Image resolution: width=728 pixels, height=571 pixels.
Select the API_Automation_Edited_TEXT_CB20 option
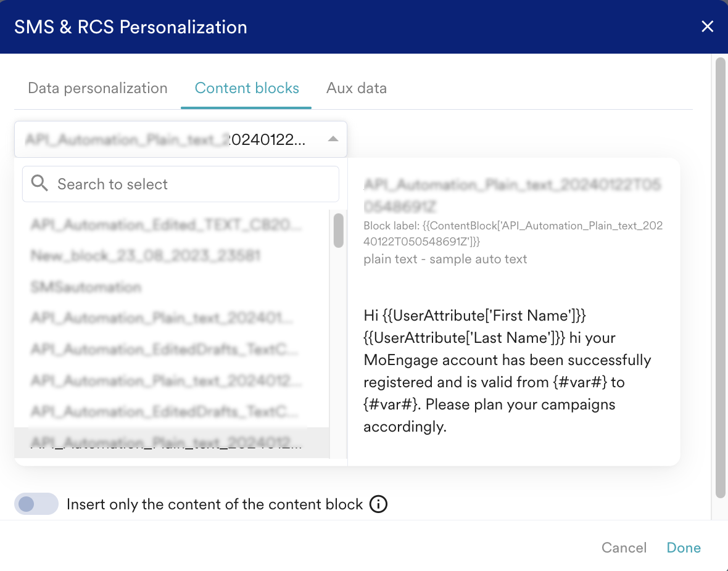172,224
